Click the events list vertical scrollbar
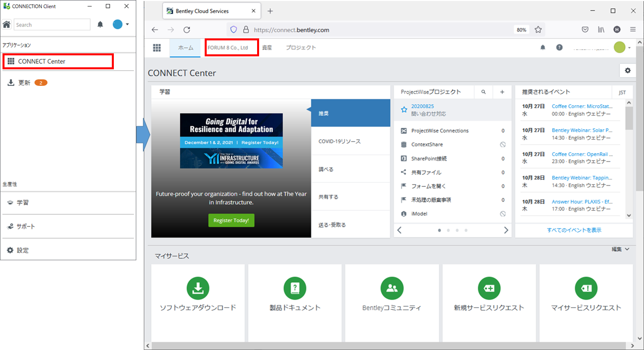This screenshot has height=350, width=644. [629, 159]
